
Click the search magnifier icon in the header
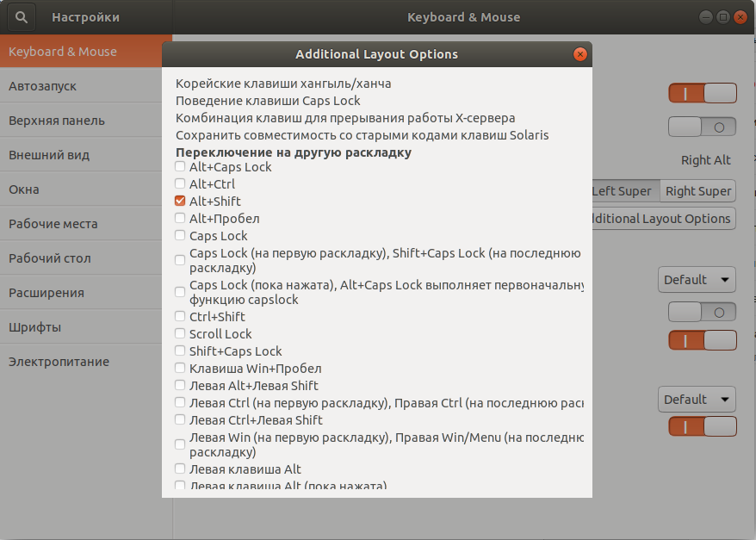pos(22,16)
